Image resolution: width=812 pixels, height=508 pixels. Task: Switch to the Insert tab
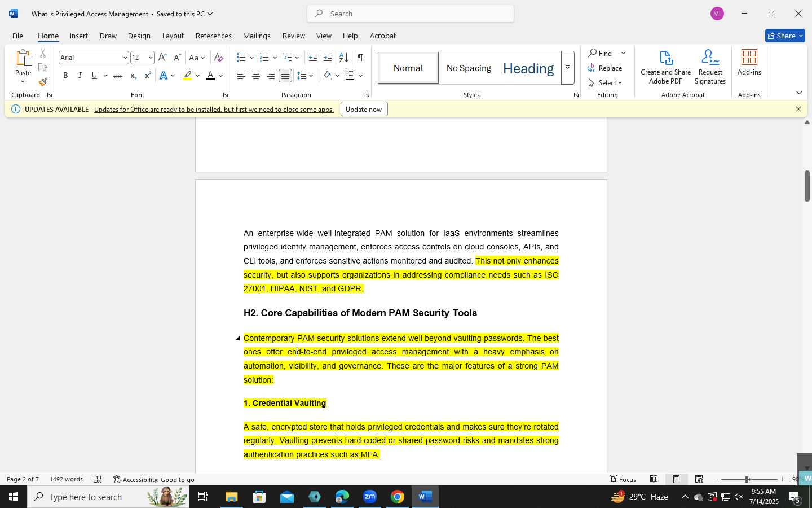click(x=79, y=36)
